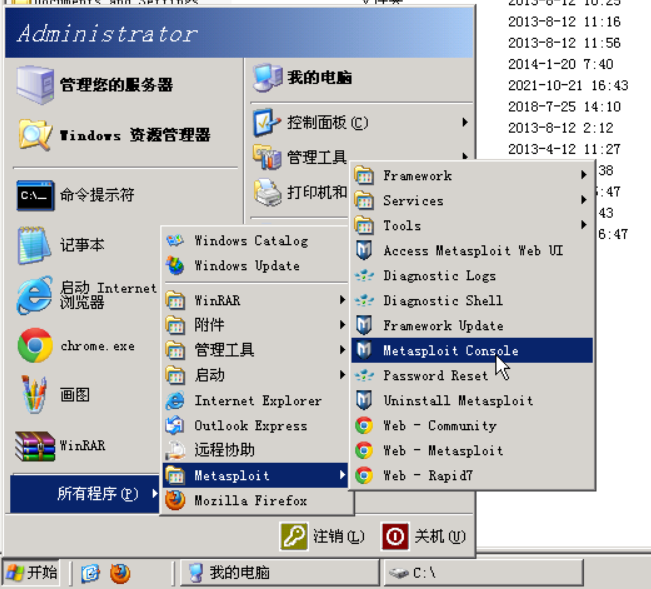This screenshot has height=589, width=651.
Task: Click the quick launch desktop/IE icon on taskbar
Action: tap(91, 573)
